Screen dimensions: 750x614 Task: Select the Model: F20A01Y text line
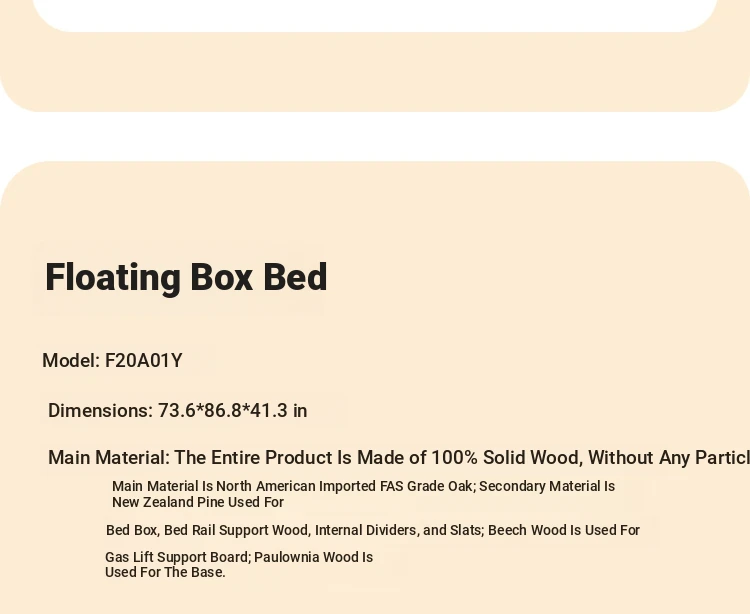point(112,361)
